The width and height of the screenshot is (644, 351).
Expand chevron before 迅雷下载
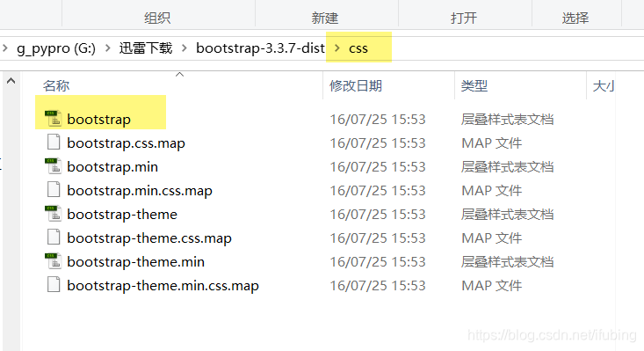coord(108,48)
